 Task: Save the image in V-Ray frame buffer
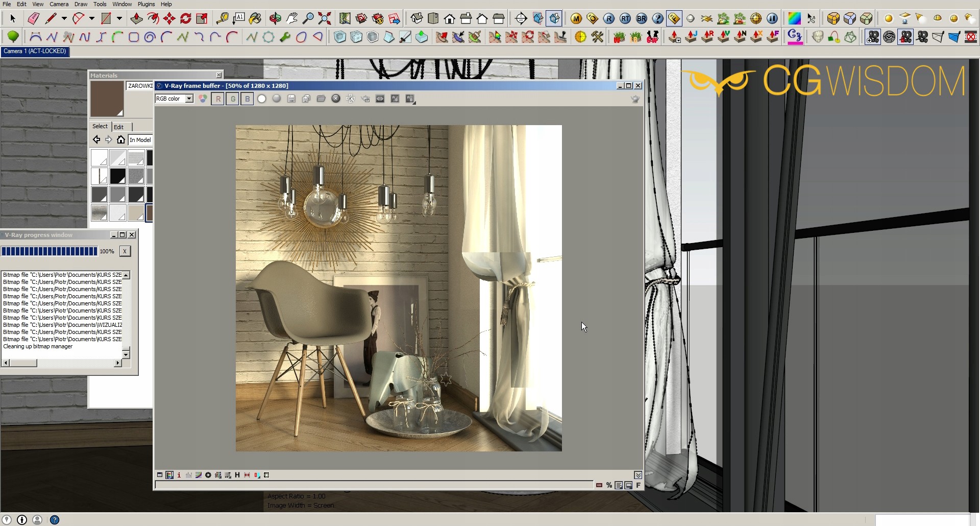291,99
